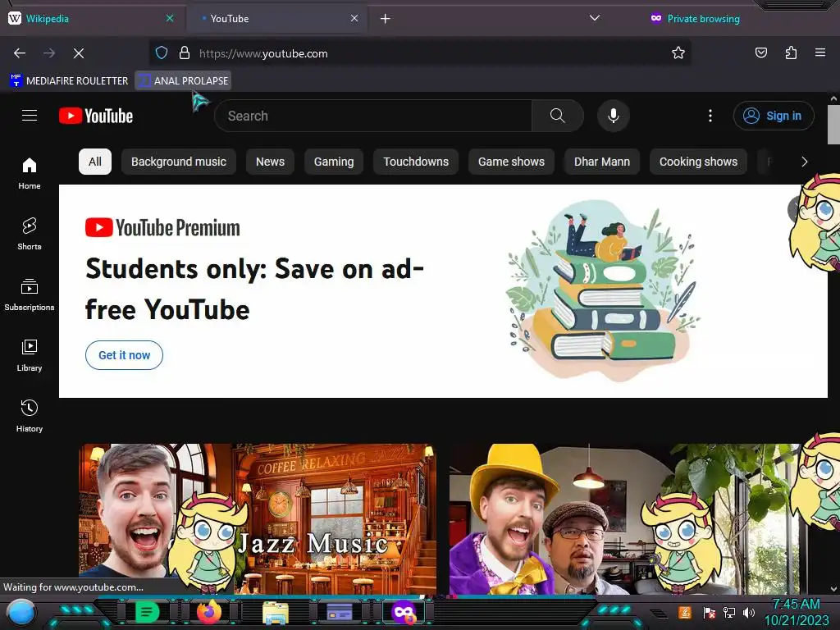Click the volume icon in tray
Image resolution: width=840 pixels, height=630 pixels.
749,612
